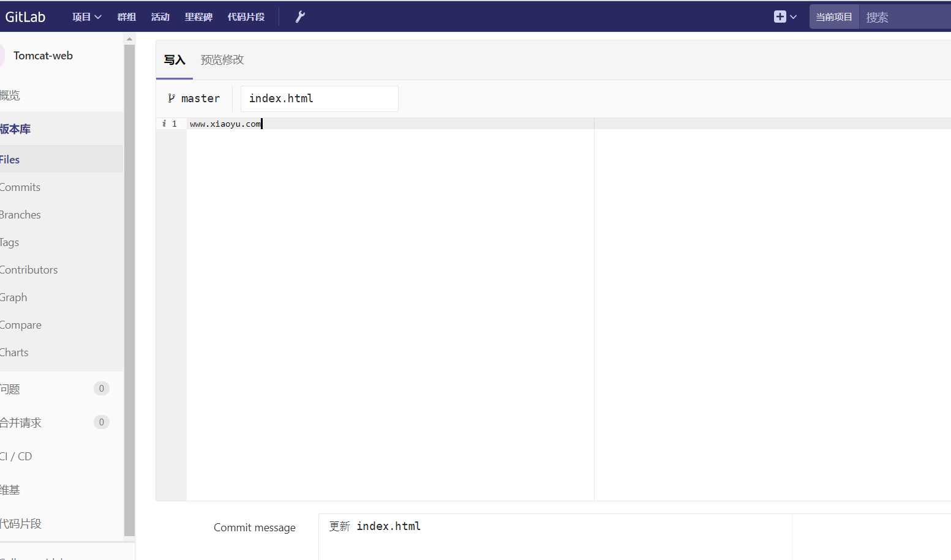The width and height of the screenshot is (951, 560).
Task: Switch to the 写入 tab
Action: point(175,59)
